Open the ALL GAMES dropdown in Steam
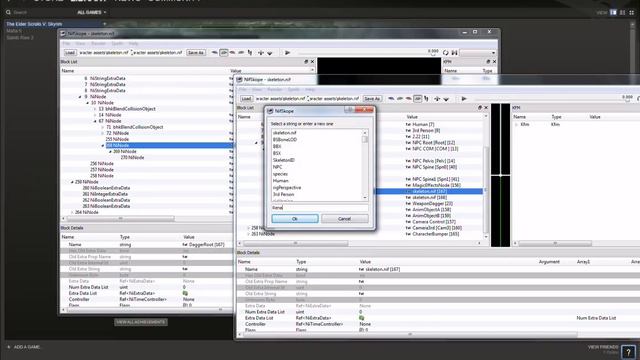 (91, 13)
